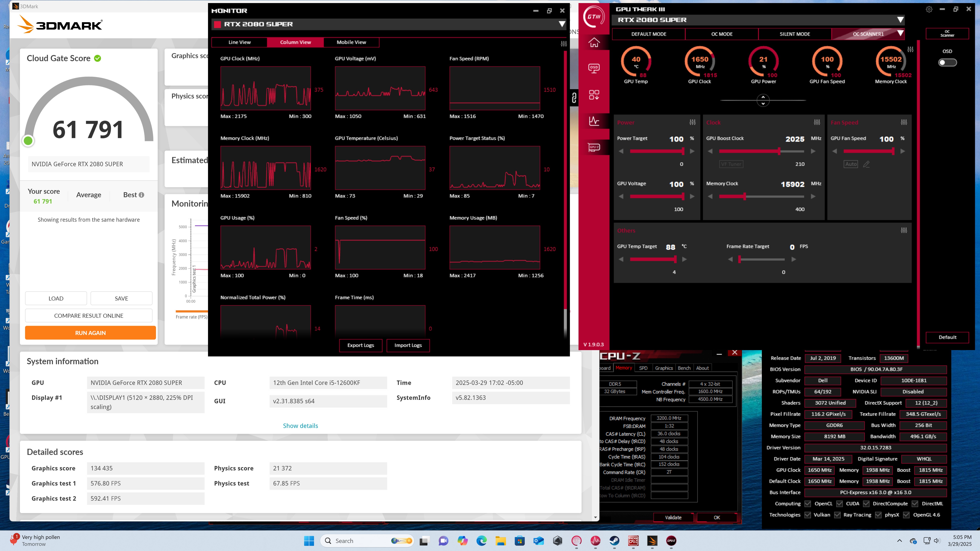Collapse the gauge dashboard expander arrows
Image resolution: width=980 pixels, height=551 pixels.
(763, 100)
